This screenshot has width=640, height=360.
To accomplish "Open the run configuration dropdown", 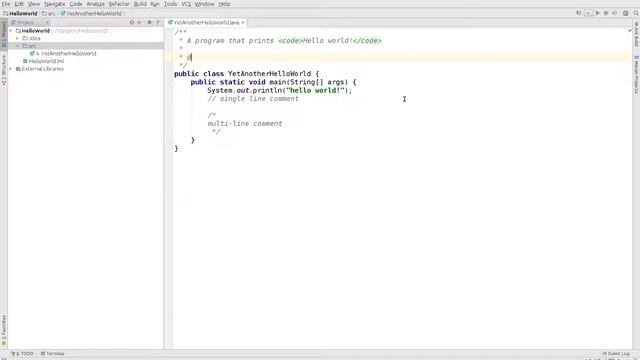I will click(588, 13).
